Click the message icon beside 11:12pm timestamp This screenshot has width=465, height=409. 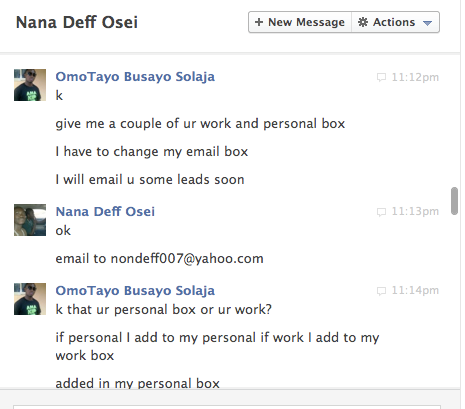click(381, 77)
